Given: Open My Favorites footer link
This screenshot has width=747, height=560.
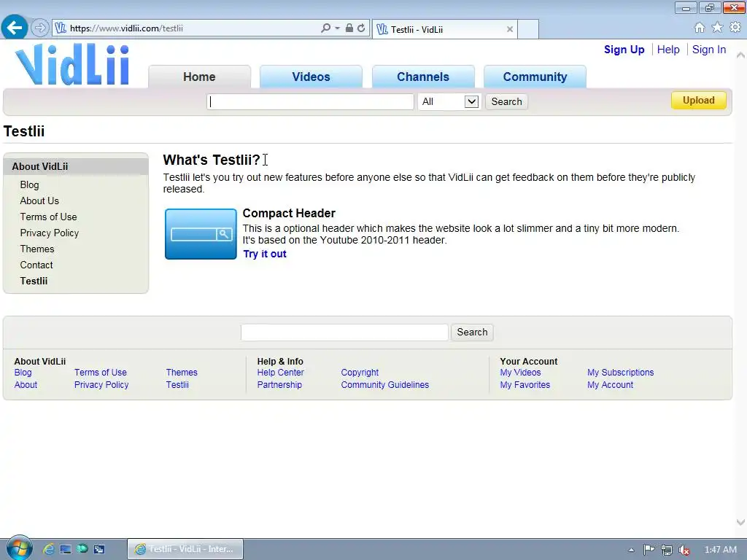Looking at the screenshot, I should click(525, 385).
